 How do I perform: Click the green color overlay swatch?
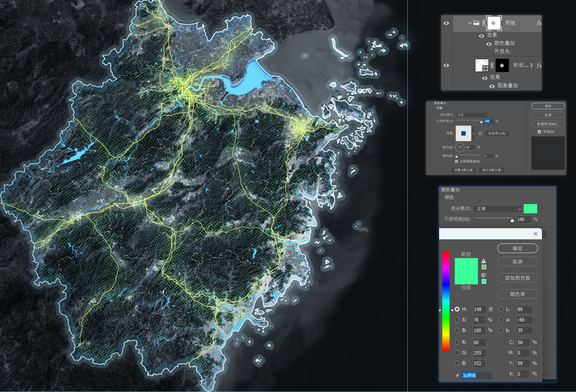[530, 209]
